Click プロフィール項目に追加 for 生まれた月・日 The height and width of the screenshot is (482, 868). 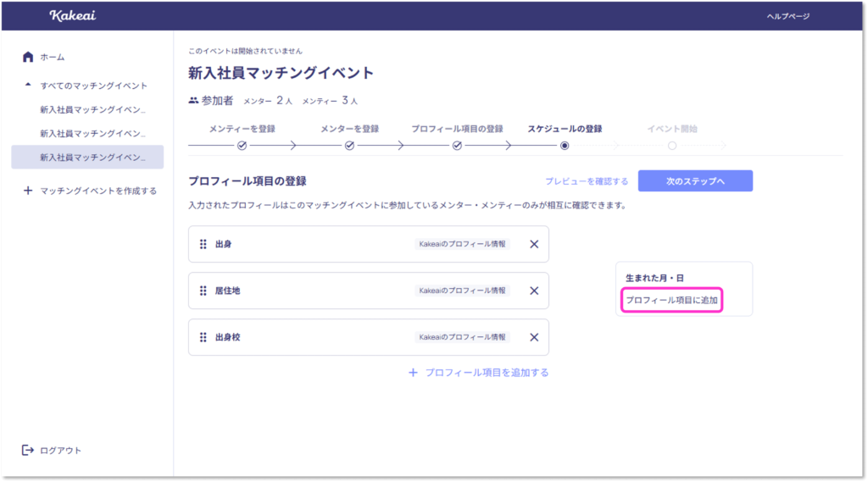[671, 301]
